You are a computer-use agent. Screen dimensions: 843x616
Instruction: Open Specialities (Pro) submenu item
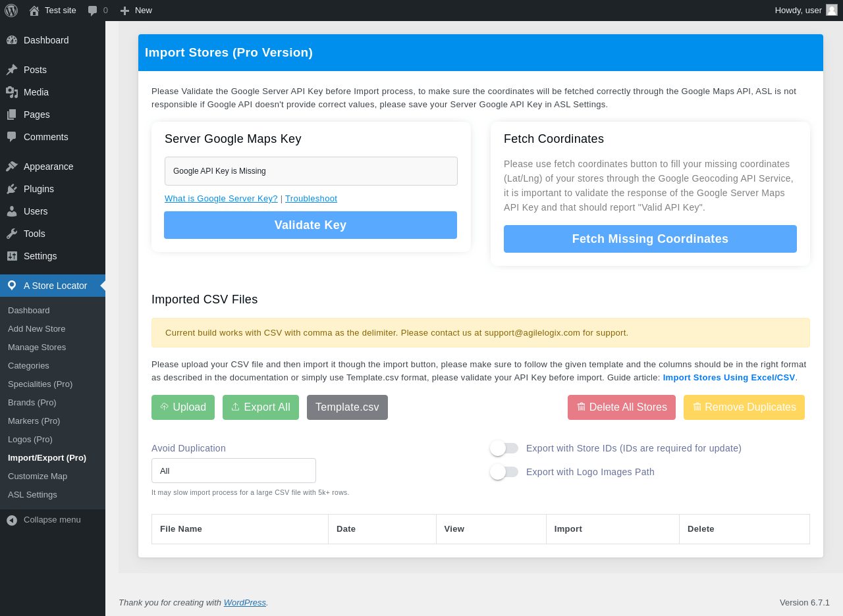click(53, 384)
